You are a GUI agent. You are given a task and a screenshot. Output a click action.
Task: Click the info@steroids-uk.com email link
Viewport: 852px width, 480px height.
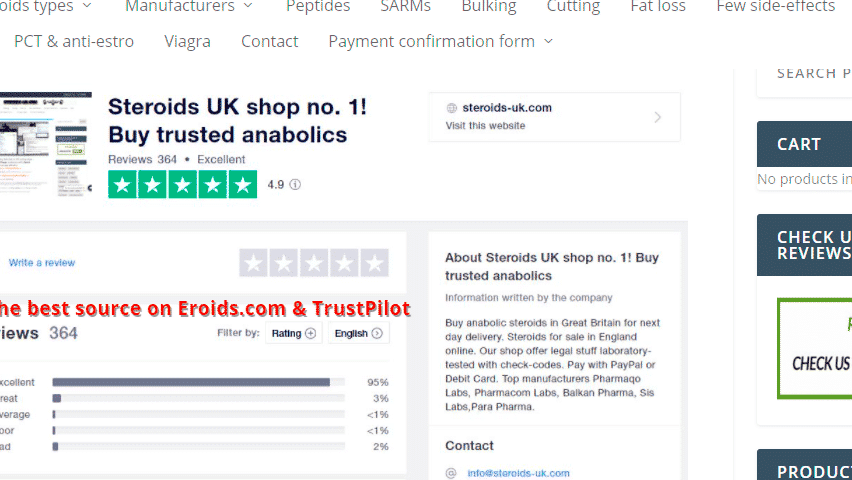click(518, 473)
